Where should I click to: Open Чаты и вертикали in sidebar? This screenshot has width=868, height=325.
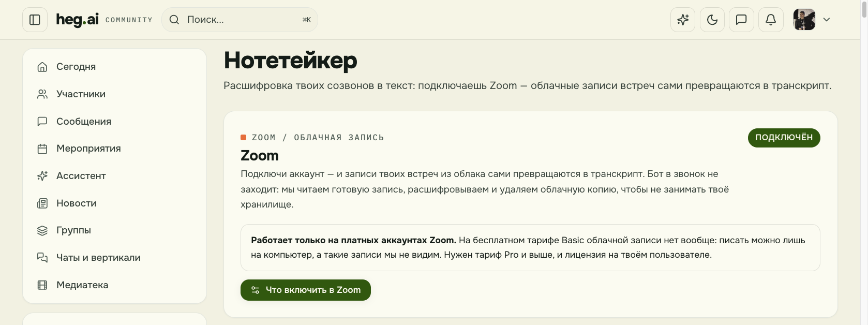click(x=115, y=258)
